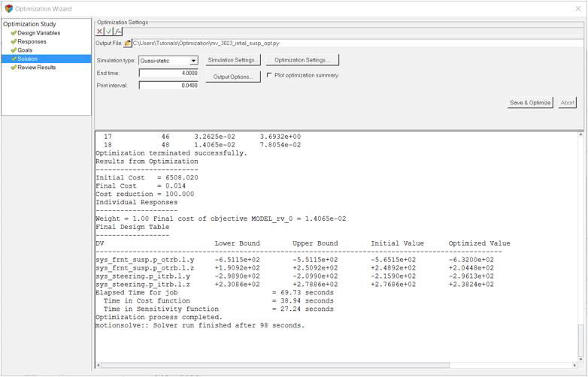Browse for output file via folder icon
The height and width of the screenshot is (377, 588).
coord(128,44)
